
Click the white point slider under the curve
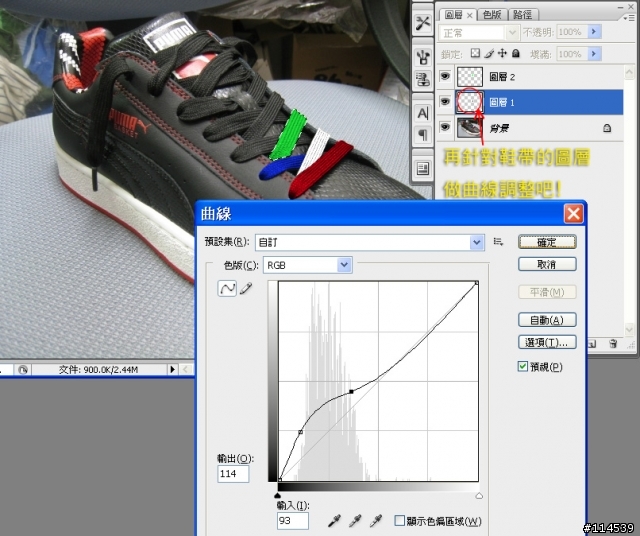(478, 495)
